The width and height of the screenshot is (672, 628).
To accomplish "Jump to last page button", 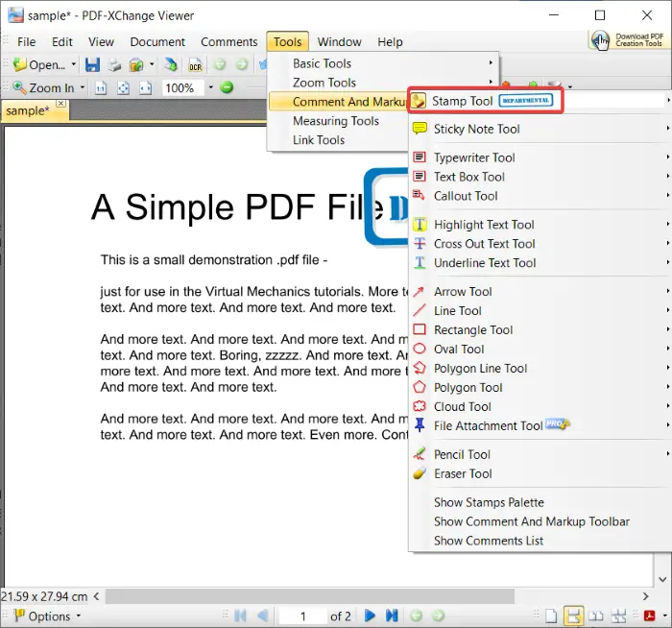I will pyautogui.click(x=392, y=616).
